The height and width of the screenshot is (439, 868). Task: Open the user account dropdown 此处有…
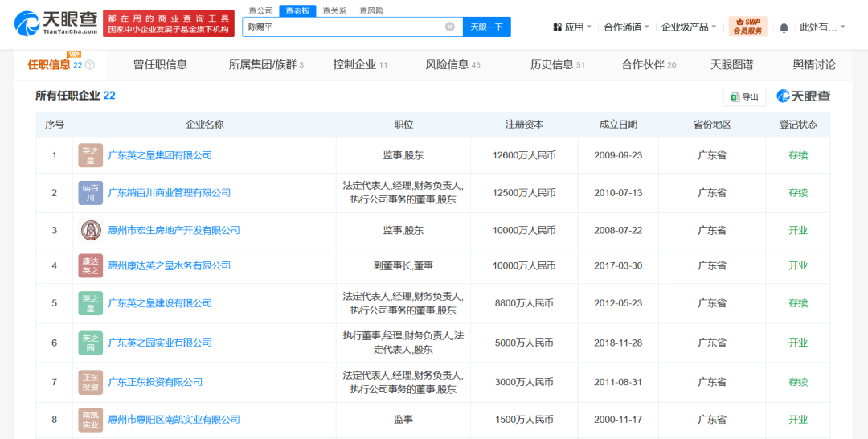pyautogui.click(x=822, y=27)
